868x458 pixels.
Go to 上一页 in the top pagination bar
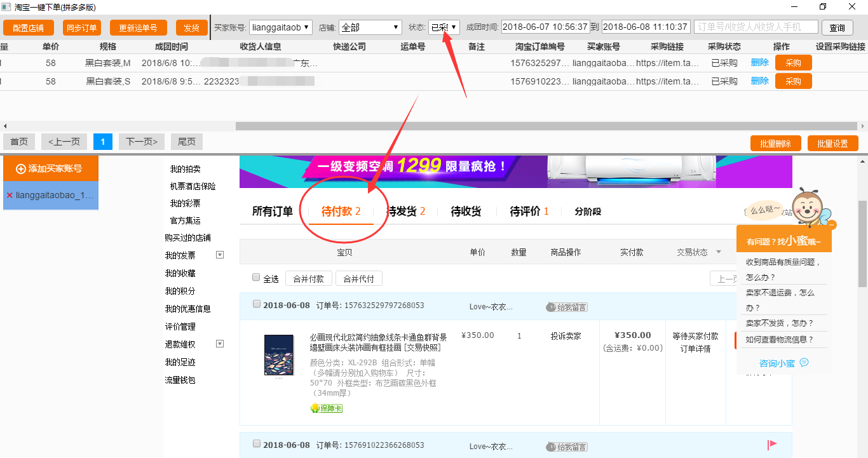click(64, 142)
